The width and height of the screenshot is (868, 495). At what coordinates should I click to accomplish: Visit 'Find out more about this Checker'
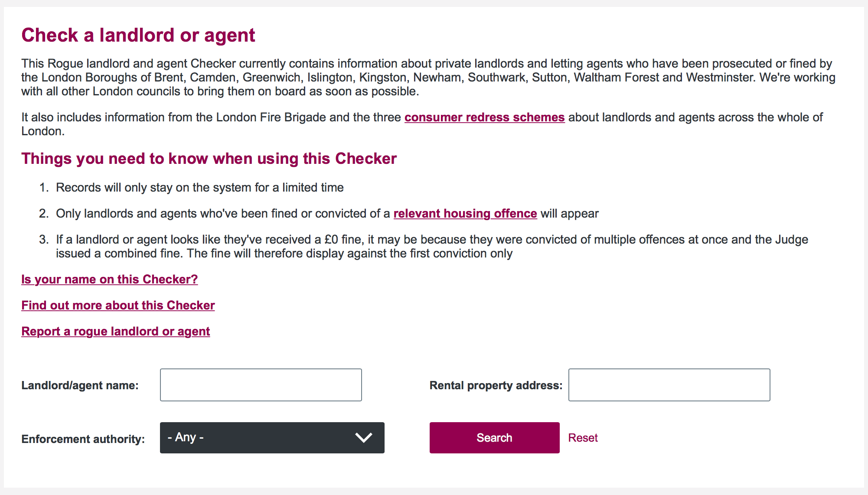click(118, 306)
